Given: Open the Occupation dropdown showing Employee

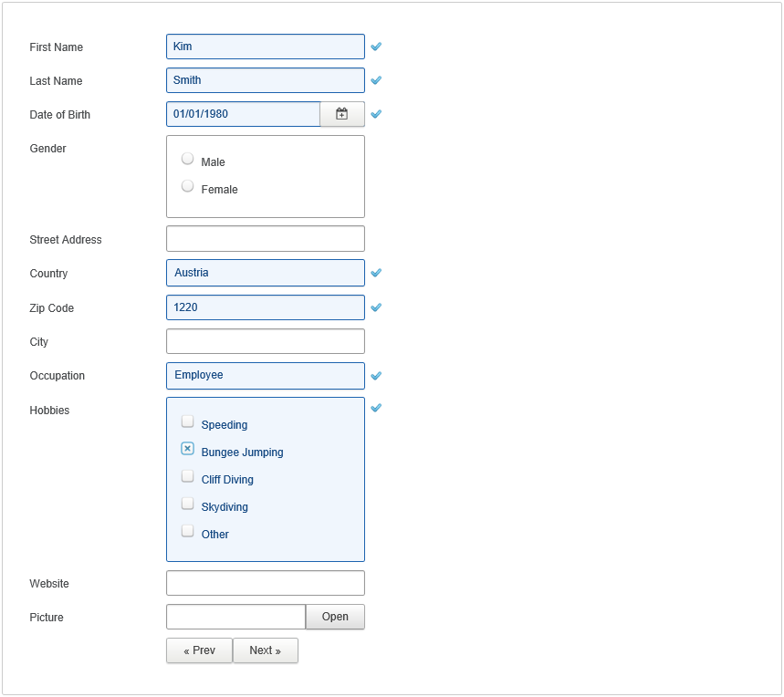Looking at the screenshot, I should coord(265,375).
